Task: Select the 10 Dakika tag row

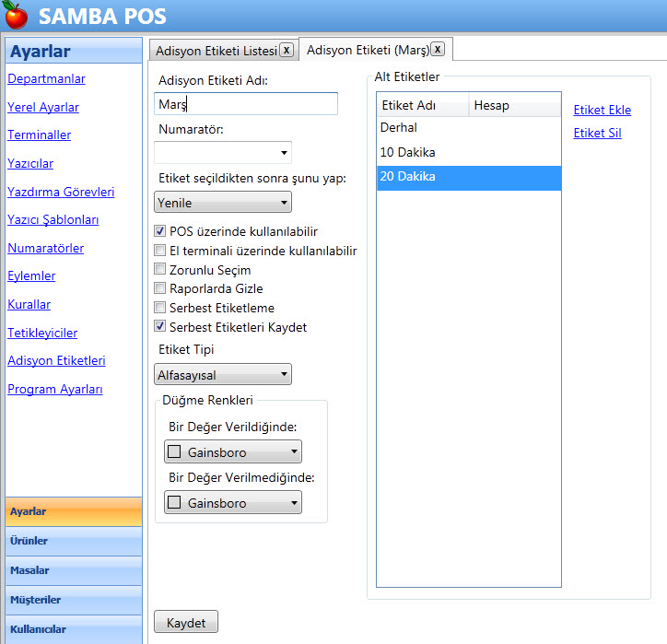Action: 468,152
